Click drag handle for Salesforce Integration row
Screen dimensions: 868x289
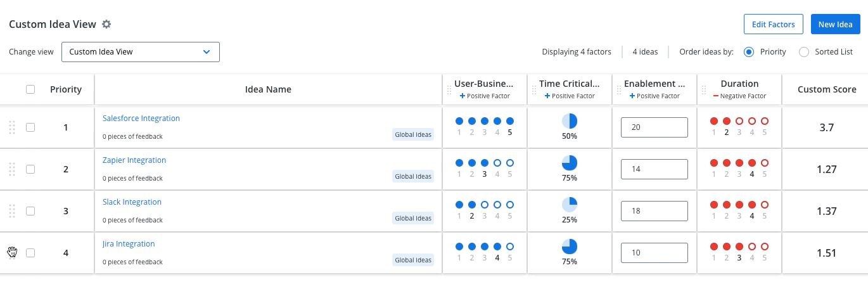coord(12,127)
